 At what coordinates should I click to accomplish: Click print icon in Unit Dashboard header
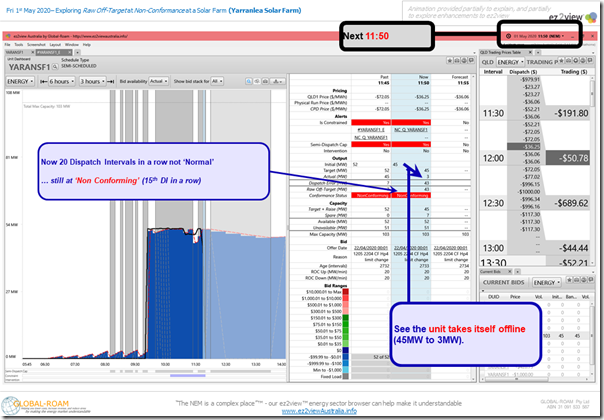457,60
